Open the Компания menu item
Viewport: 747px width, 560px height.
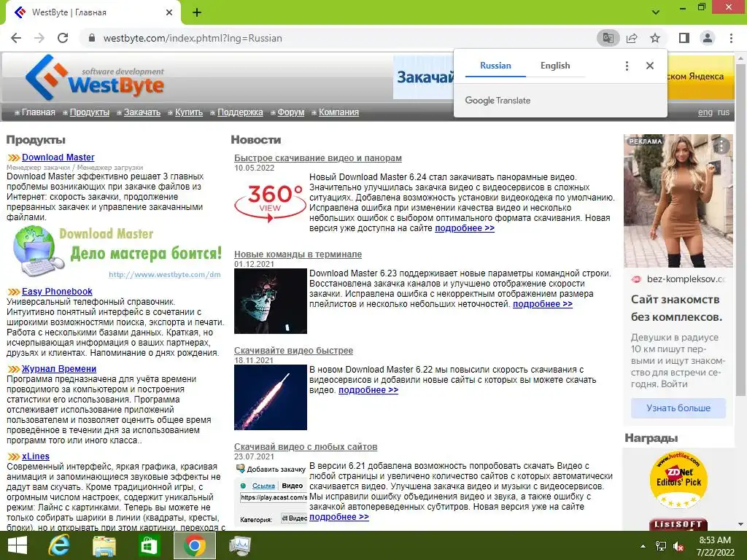tap(338, 112)
